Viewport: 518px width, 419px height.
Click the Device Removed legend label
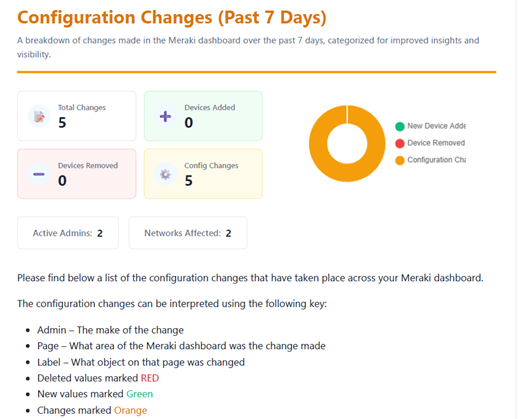coord(436,143)
